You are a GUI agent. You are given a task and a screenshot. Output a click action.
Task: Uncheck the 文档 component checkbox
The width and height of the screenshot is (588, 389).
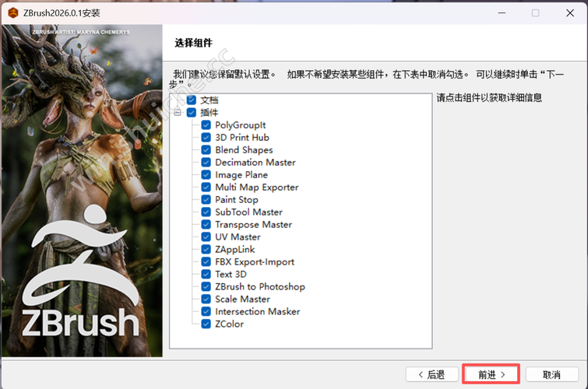click(192, 100)
